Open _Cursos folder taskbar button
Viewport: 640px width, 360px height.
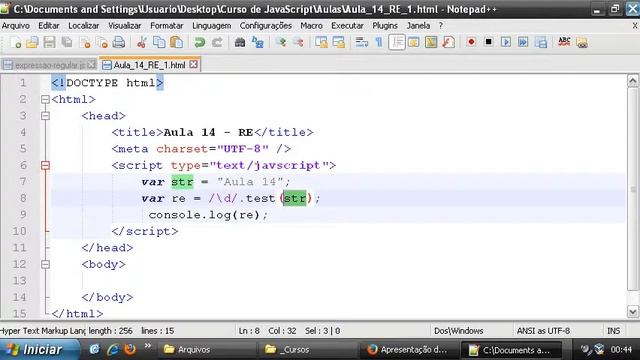click(308, 350)
